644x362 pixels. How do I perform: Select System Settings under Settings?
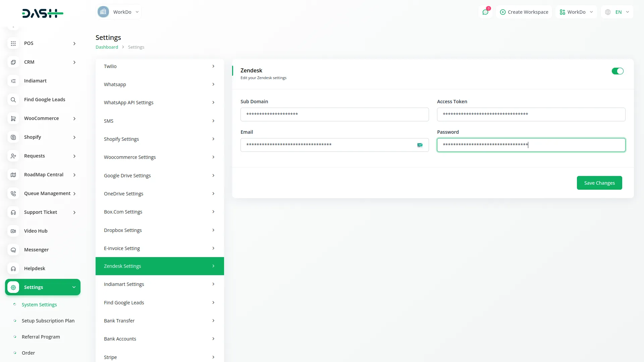39,304
